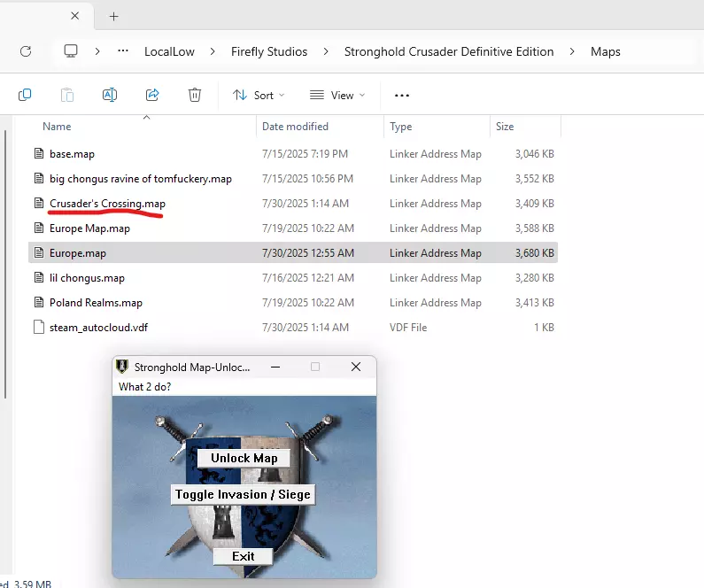Select the lil chongus.map file name

[x=87, y=278]
